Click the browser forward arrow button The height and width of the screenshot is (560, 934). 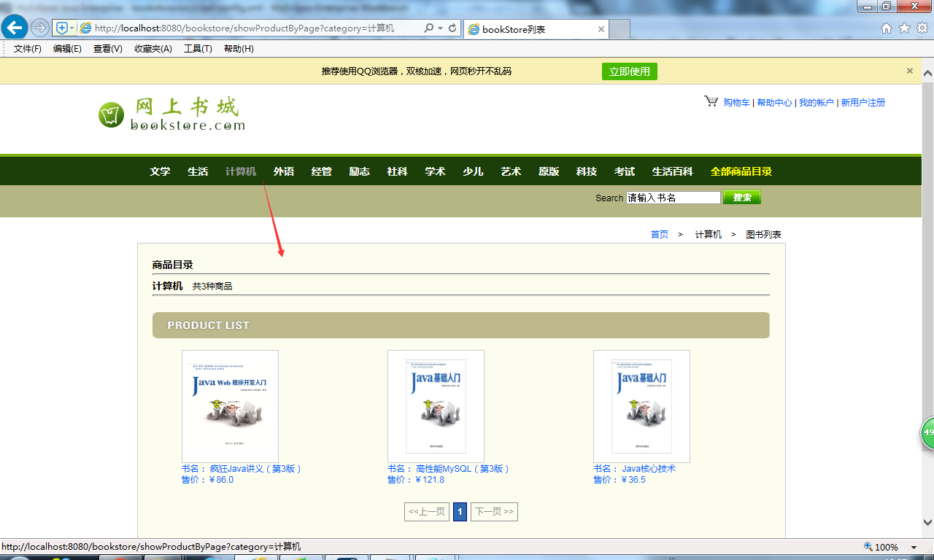[40, 28]
